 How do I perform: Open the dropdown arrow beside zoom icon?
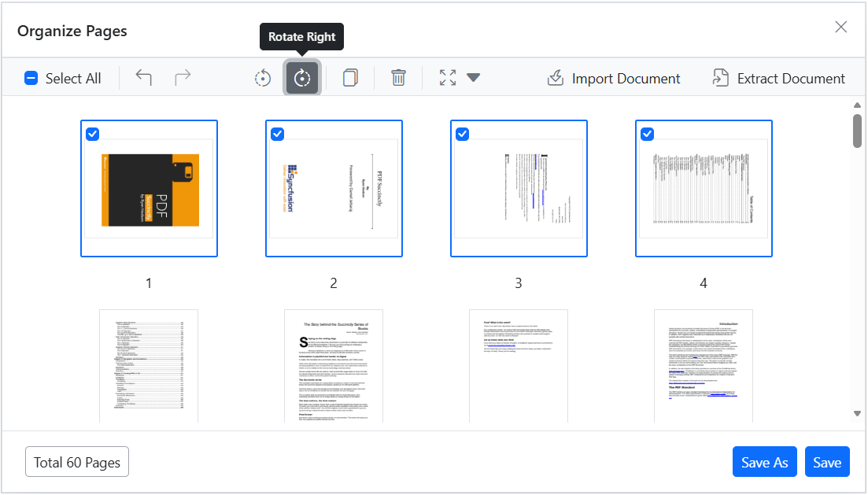click(x=473, y=78)
